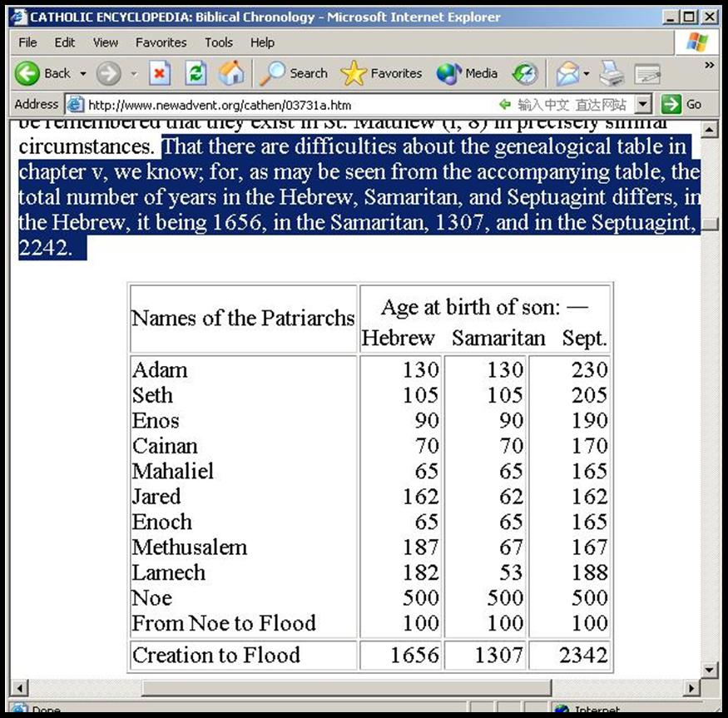728x718 pixels.
Task: Click the page icon in address bar
Action: pos(75,105)
